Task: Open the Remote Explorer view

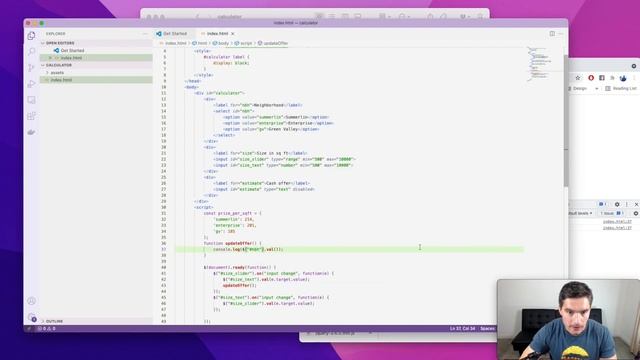Action: point(31,100)
